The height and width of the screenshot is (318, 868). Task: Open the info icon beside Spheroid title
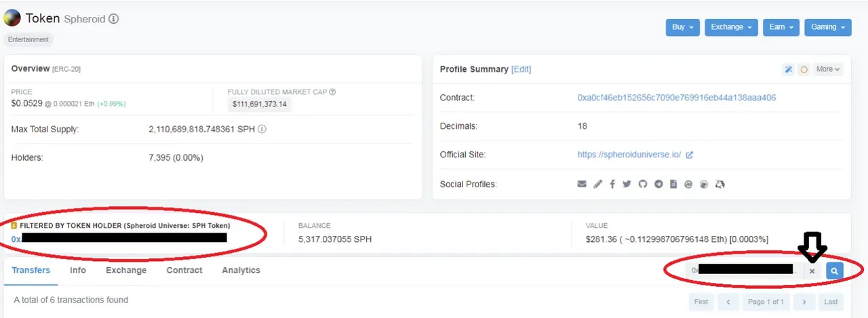(113, 19)
